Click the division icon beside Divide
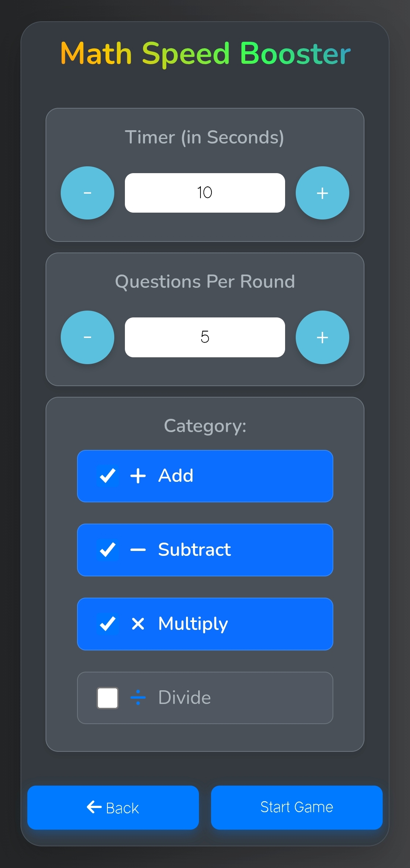 tap(138, 698)
